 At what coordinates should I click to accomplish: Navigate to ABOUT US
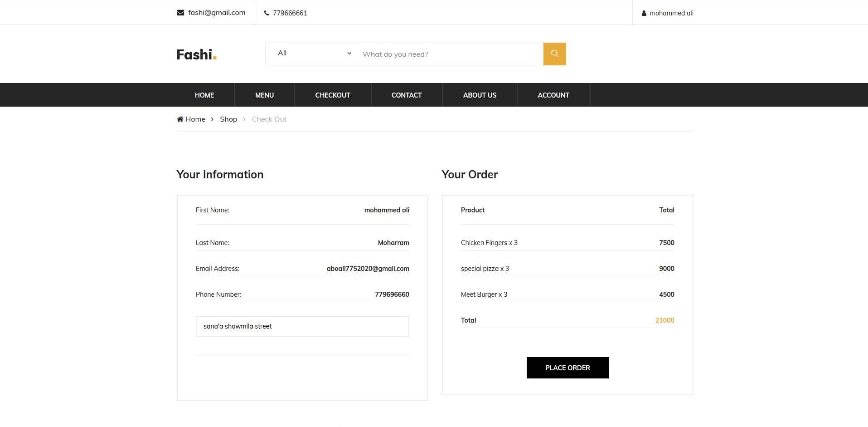(480, 95)
